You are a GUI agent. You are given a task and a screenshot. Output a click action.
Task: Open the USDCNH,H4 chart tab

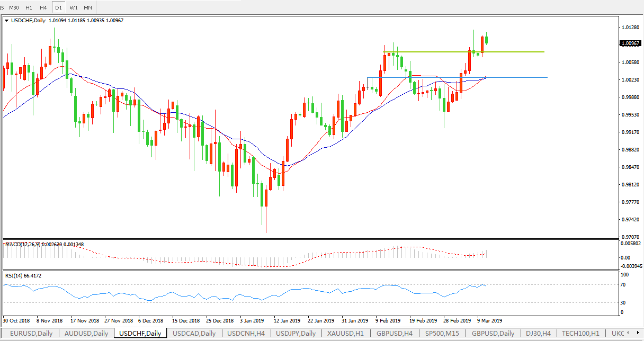click(246, 334)
